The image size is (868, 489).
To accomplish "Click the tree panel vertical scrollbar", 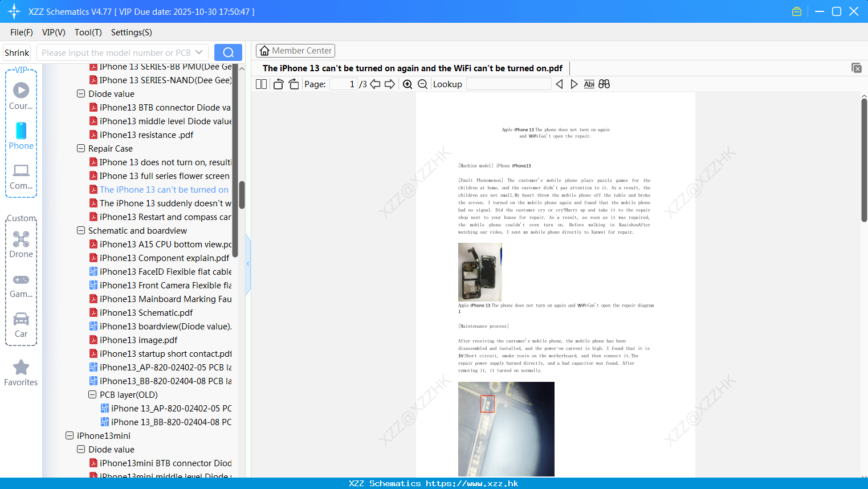I will pyautogui.click(x=242, y=195).
